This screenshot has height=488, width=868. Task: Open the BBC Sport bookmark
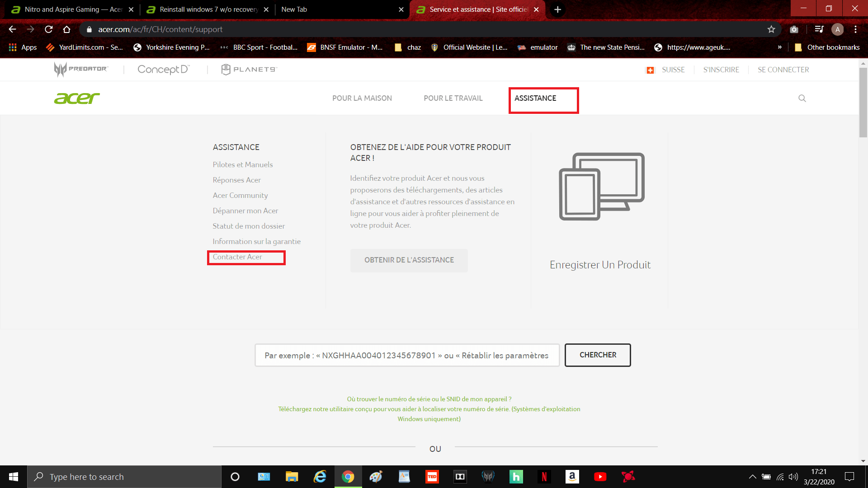pos(259,47)
